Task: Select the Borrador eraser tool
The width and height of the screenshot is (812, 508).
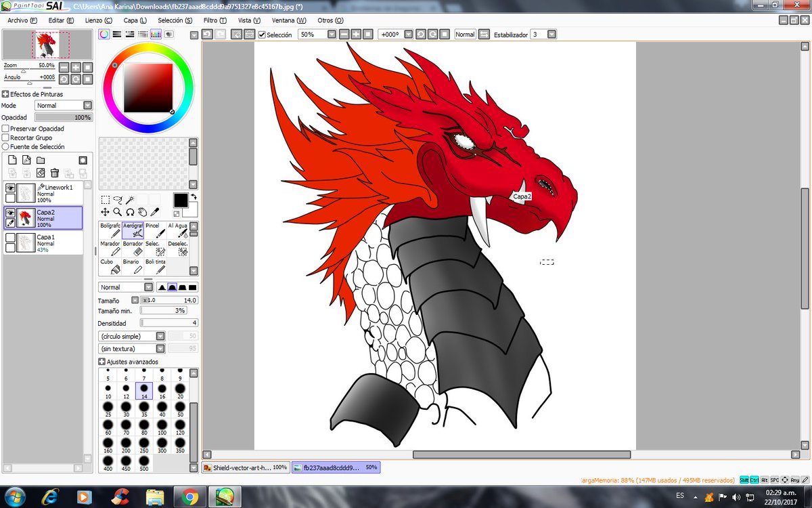Action: [133, 249]
